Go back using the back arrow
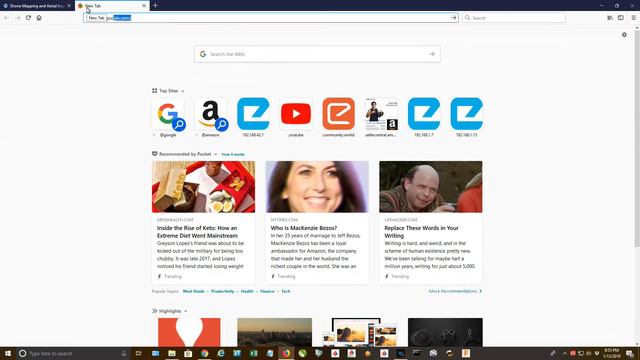The height and width of the screenshot is (360, 640). [x=7, y=18]
